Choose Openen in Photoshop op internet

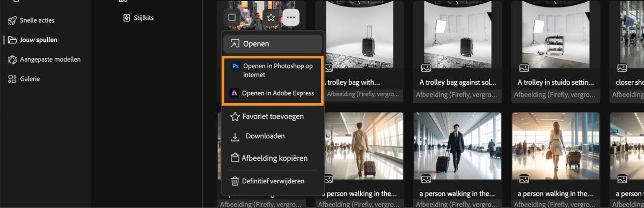click(273, 70)
